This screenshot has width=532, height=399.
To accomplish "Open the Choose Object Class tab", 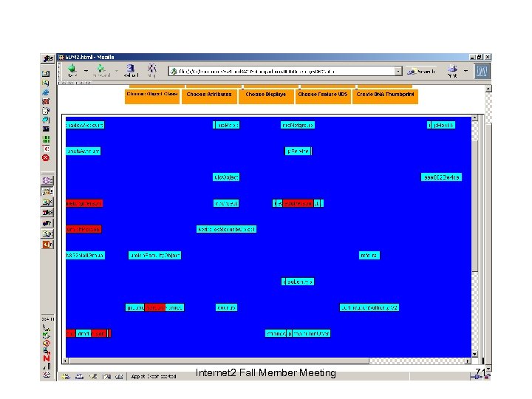I will [x=152, y=96].
